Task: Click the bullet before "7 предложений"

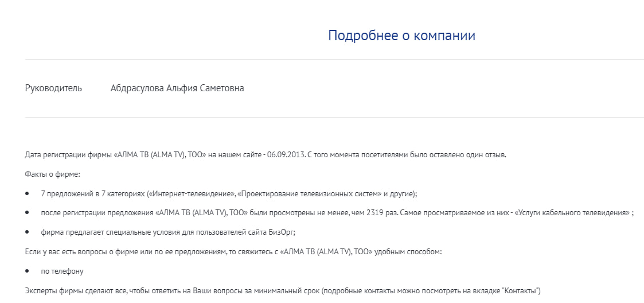Action: click(x=28, y=193)
